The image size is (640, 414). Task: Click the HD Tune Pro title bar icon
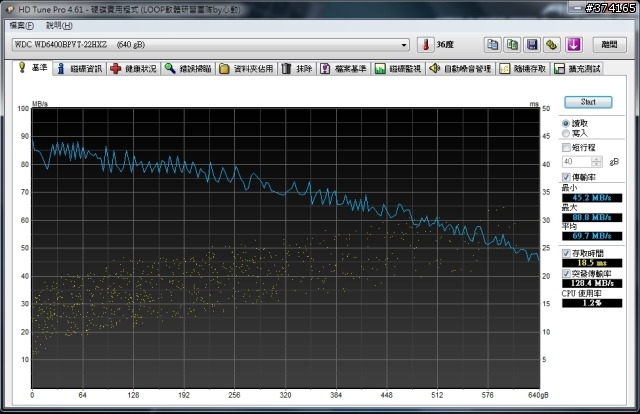10,9
